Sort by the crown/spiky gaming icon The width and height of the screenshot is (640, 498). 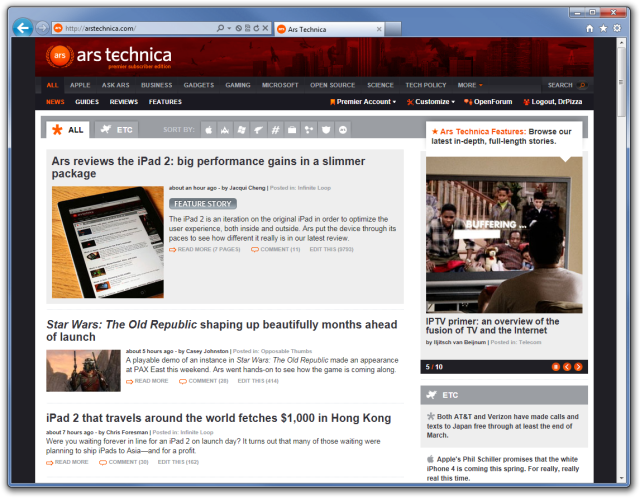pyautogui.click(x=225, y=130)
